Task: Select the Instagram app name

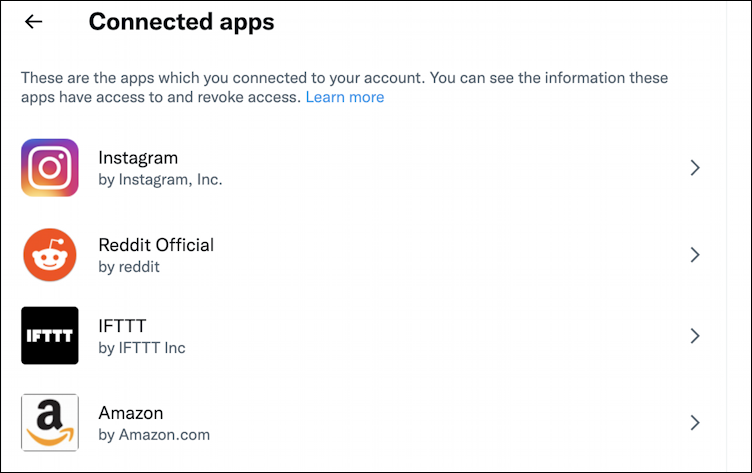Action: (138, 158)
